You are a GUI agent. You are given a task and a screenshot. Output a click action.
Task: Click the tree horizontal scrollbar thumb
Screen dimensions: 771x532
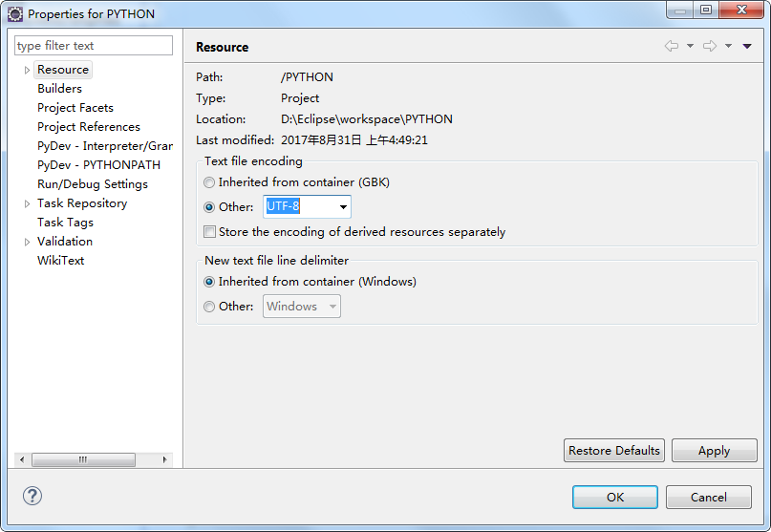83,459
